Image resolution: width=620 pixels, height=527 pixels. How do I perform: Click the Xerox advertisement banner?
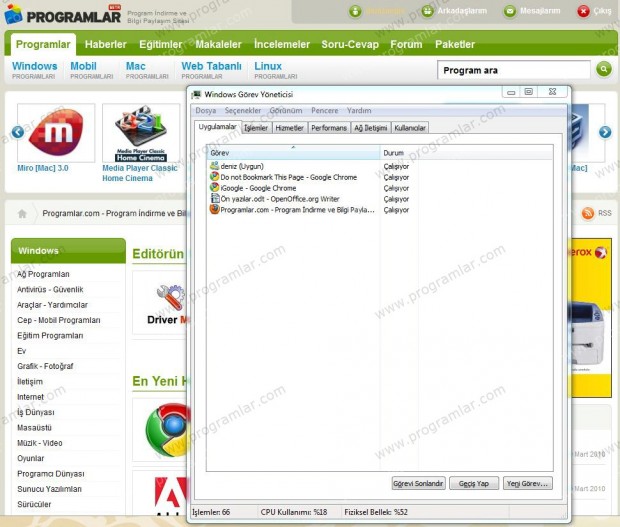pos(590,317)
